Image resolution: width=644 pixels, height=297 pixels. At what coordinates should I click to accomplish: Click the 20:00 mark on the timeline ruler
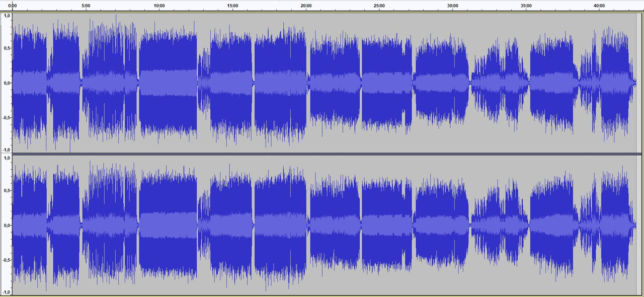[306, 6]
